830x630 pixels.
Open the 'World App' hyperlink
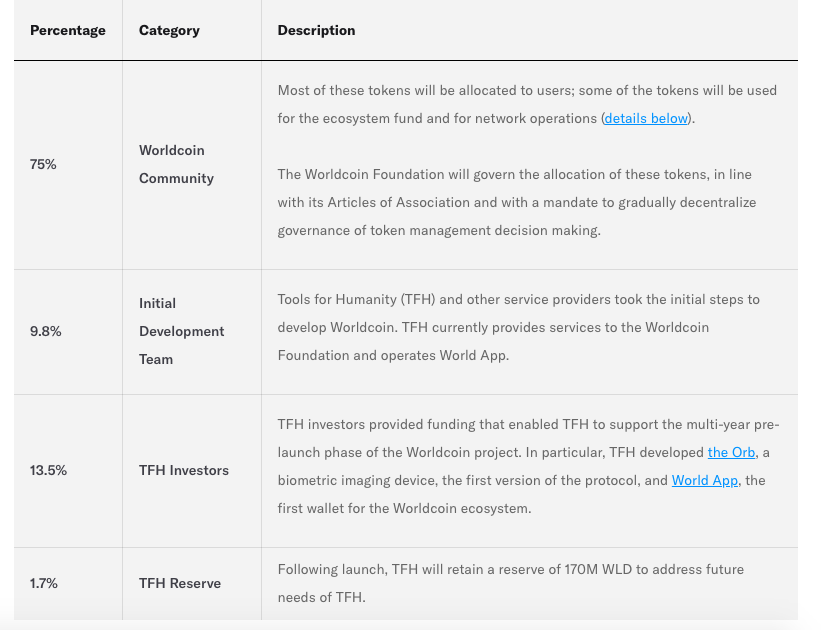click(704, 480)
